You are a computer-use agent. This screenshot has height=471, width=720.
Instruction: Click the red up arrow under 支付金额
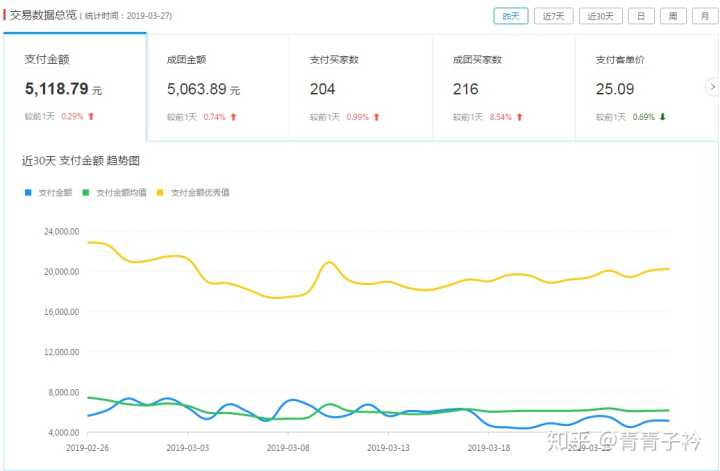pos(91,117)
